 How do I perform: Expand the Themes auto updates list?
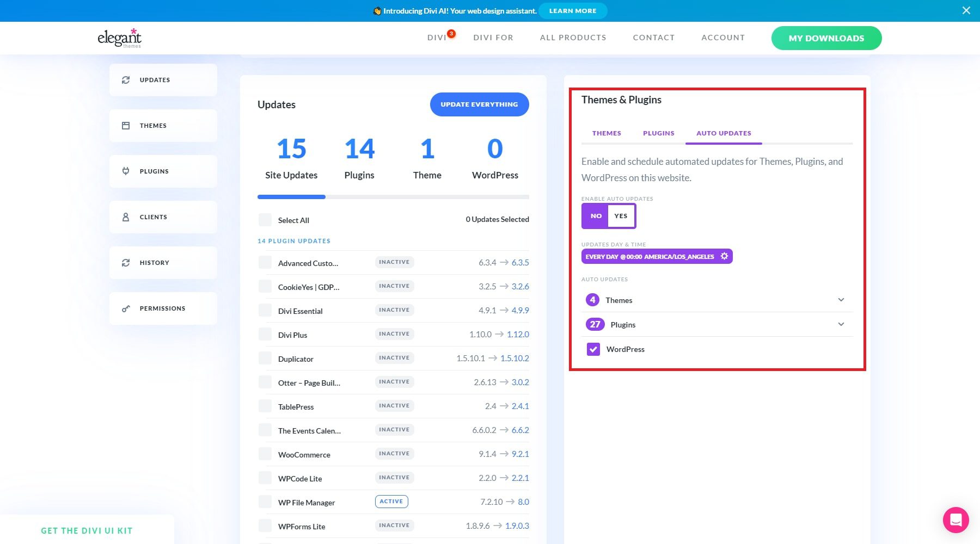pos(841,300)
